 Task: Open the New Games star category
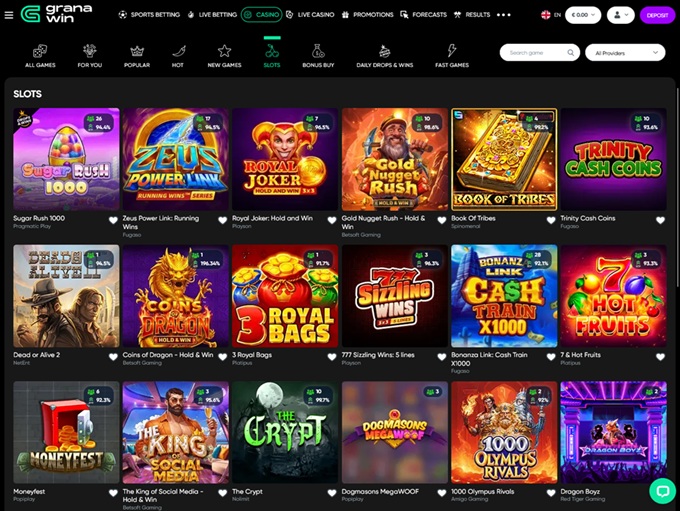(x=224, y=51)
